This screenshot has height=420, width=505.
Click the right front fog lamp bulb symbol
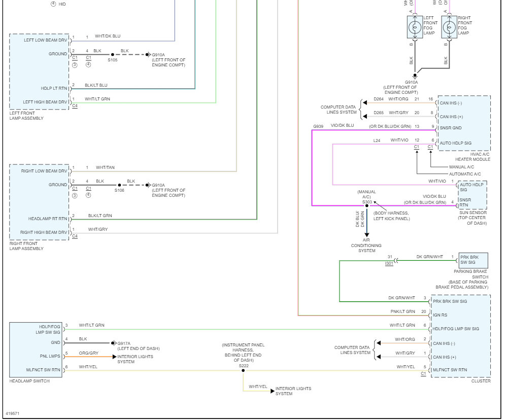(x=449, y=27)
